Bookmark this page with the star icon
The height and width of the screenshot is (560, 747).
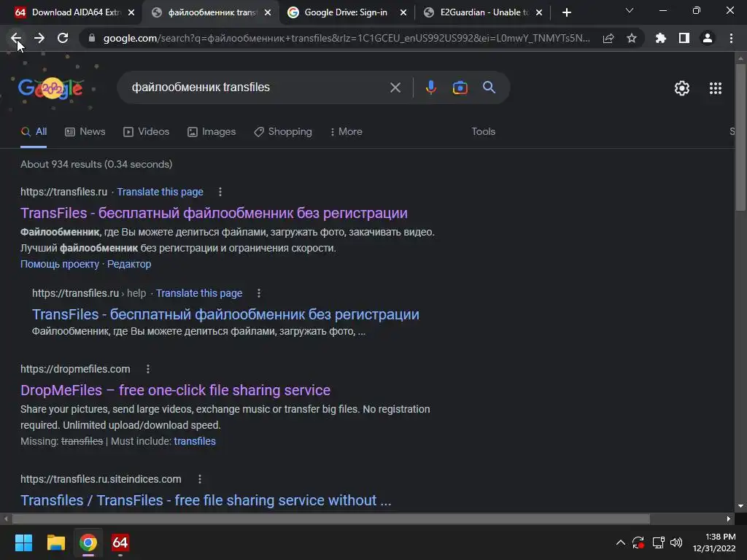(632, 38)
